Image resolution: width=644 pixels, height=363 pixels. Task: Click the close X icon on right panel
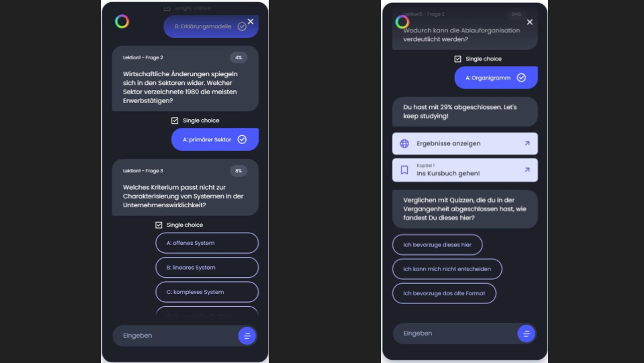(530, 22)
